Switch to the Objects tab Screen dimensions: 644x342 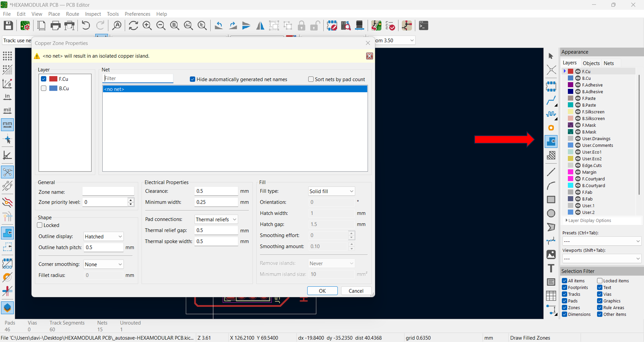pyautogui.click(x=591, y=63)
